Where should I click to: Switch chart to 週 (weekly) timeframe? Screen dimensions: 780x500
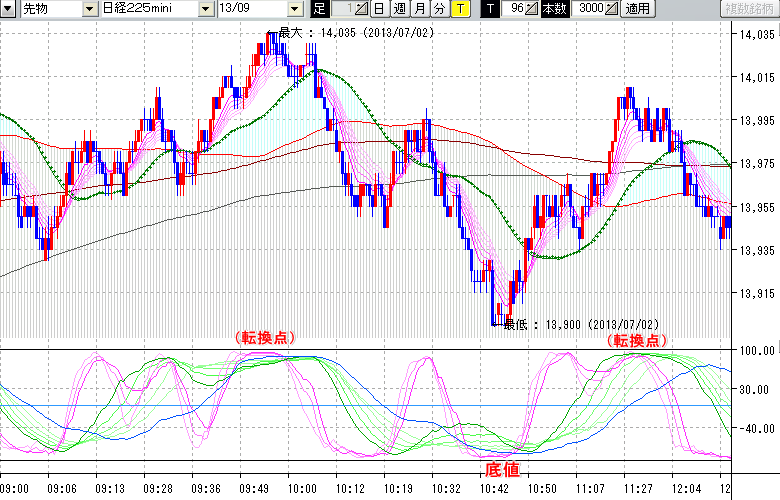coord(399,9)
